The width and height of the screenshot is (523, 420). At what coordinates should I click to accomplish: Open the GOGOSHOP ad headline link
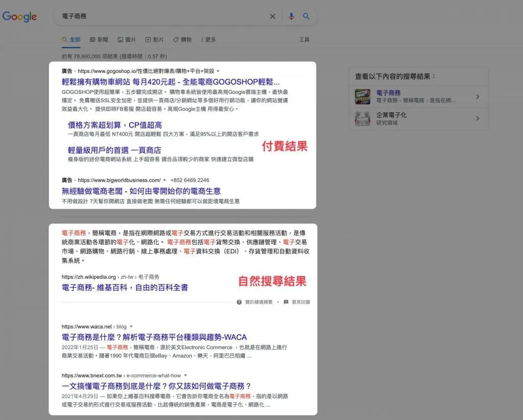(171, 82)
